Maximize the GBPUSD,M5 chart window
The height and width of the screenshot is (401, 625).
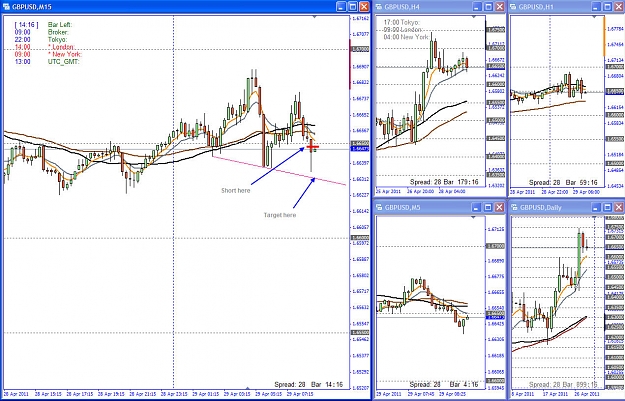click(488, 207)
